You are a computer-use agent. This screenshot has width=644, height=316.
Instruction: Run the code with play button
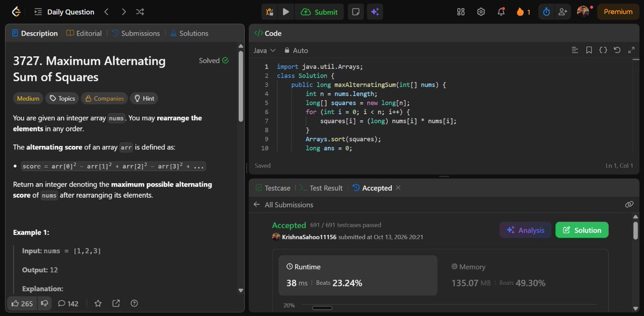coord(286,12)
